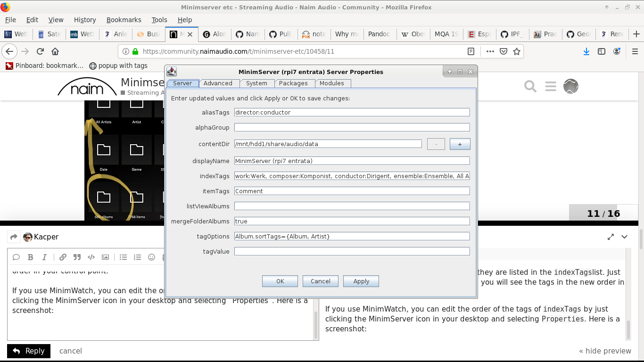
Task: Toggle the composer fullscreen arrows icon
Action: pos(611,237)
